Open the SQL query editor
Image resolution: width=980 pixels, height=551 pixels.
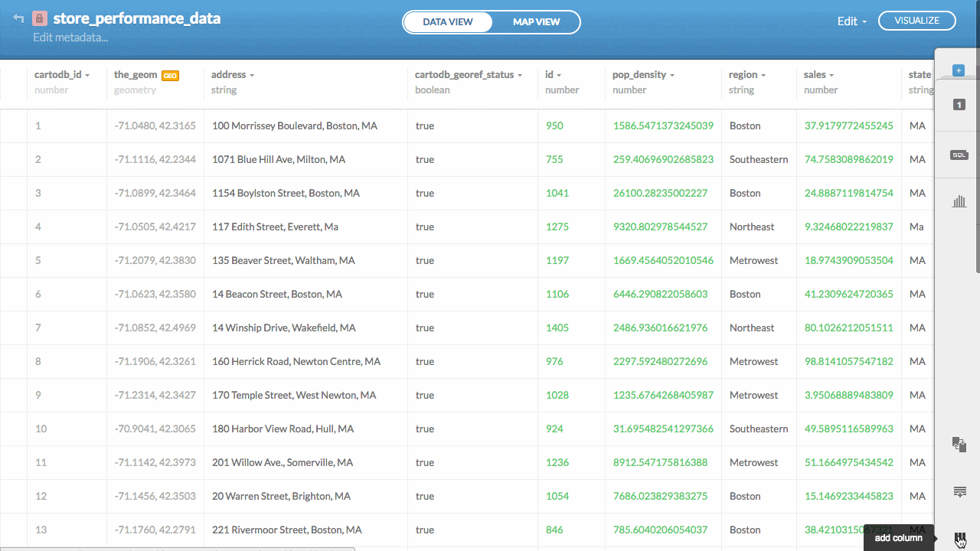click(x=959, y=155)
